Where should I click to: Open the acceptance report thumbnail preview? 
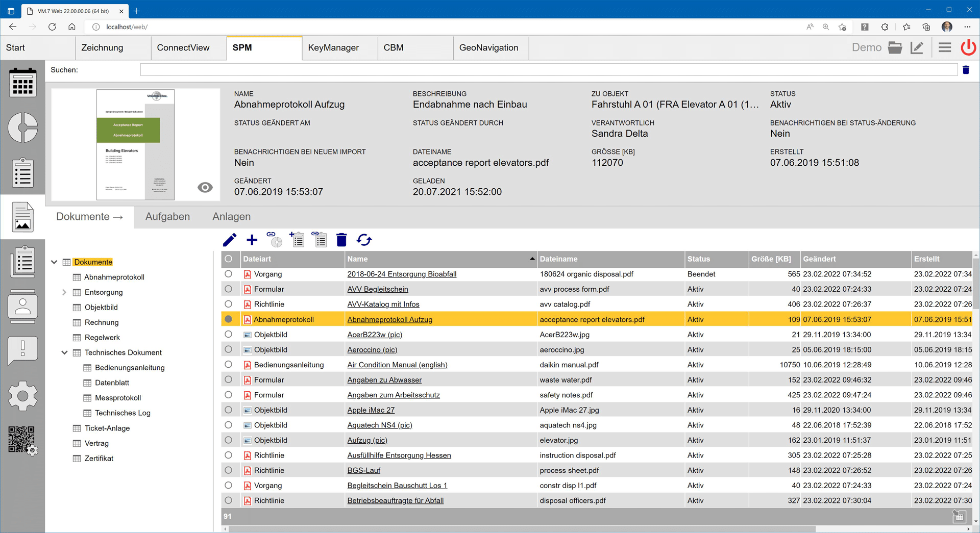(135, 144)
